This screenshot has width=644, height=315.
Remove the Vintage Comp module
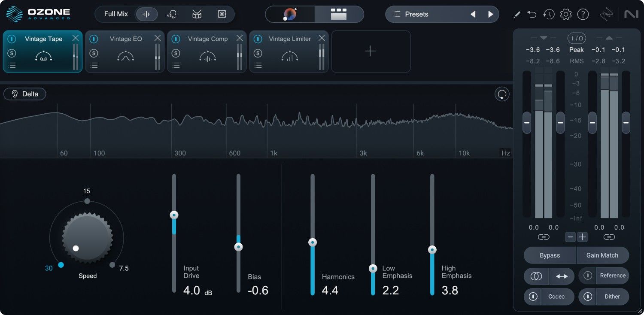tap(240, 38)
